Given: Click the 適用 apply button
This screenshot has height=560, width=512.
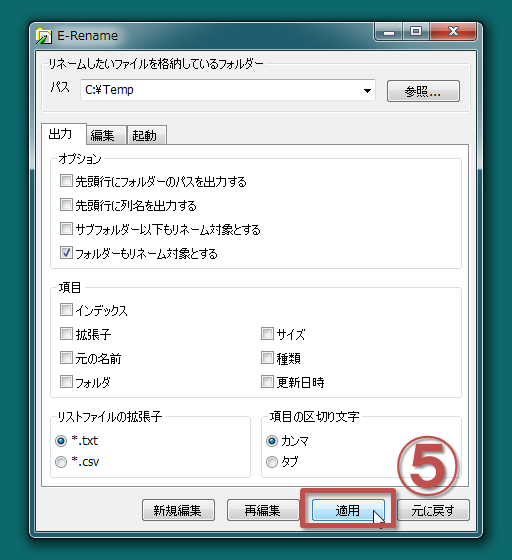Looking at the screenshot, I should coord(348,510).
